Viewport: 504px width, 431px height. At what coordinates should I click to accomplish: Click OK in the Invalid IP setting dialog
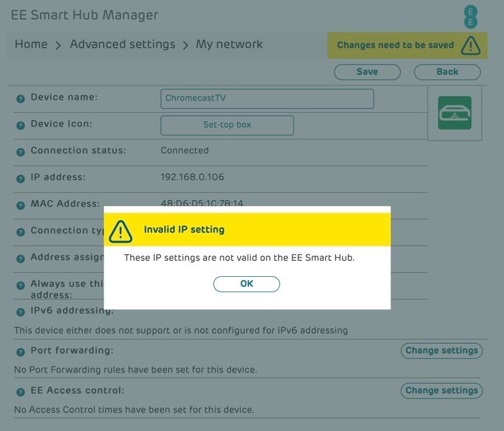point(246,284)
